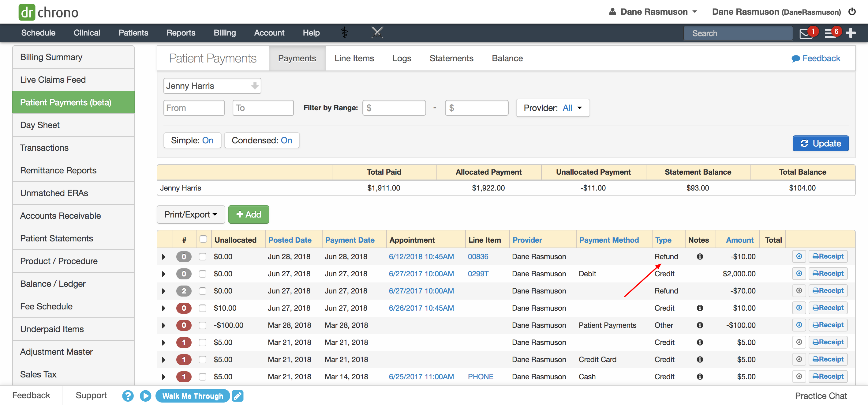
Task: Click the caduceus medical icon in navbar
Action: click(344, 33)
